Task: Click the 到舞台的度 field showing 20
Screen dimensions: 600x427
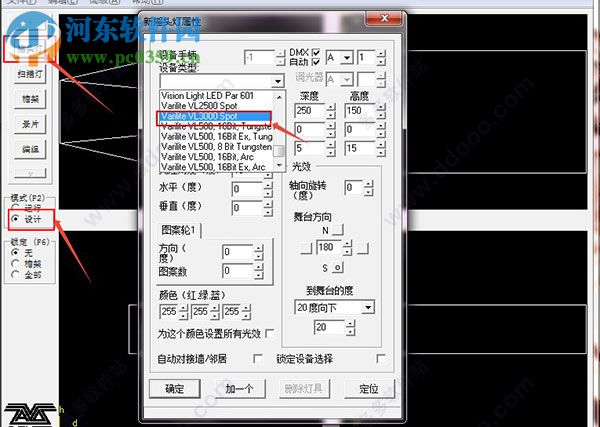Action: point(329,328)
